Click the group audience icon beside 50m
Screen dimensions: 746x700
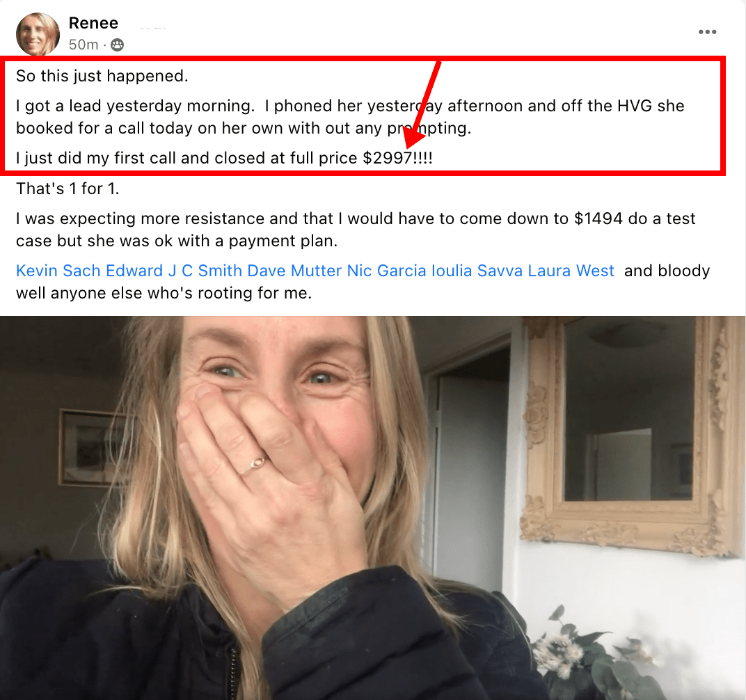[x=117, y=45]
